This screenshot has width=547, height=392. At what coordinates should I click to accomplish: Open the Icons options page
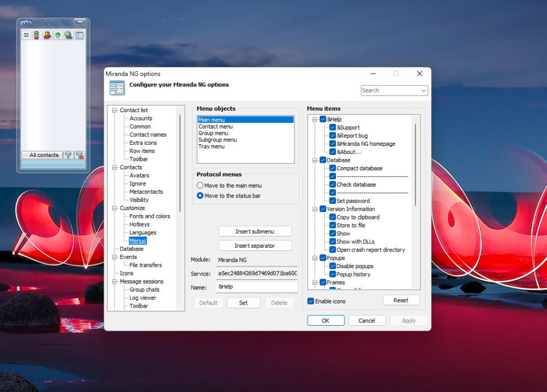click(126, 273)
